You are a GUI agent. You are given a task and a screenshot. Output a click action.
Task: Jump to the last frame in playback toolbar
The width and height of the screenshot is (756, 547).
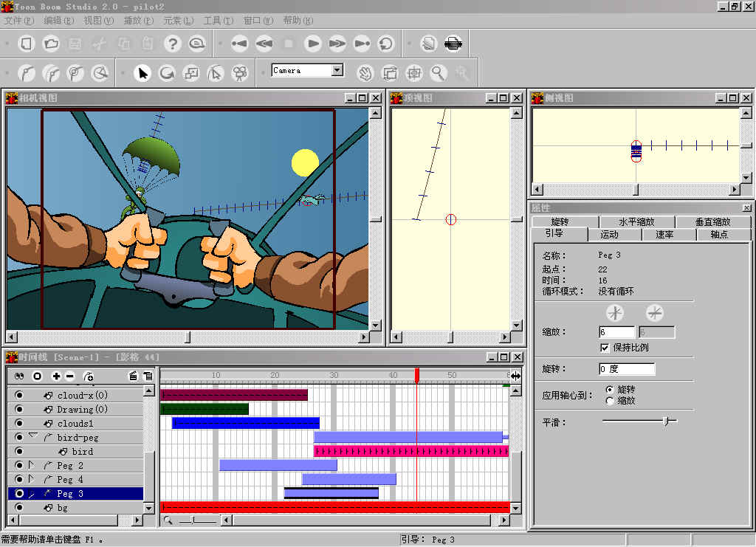(362, 44)
